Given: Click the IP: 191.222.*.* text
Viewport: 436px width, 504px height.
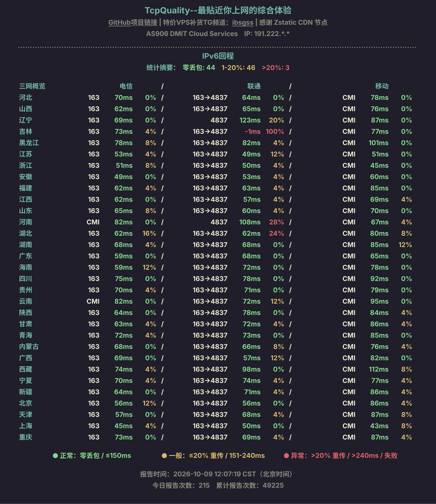Looking at the screenshot, I should (x=267, y=34).
